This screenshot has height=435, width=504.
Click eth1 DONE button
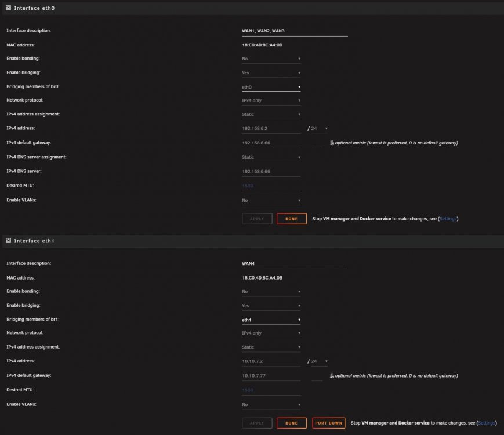[x=292, y=423]
